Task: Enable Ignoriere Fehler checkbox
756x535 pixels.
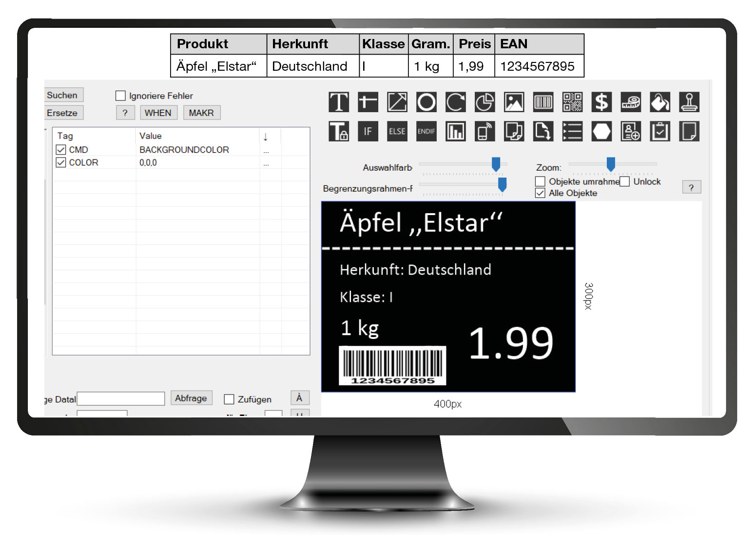Action: tap(120, 96)
